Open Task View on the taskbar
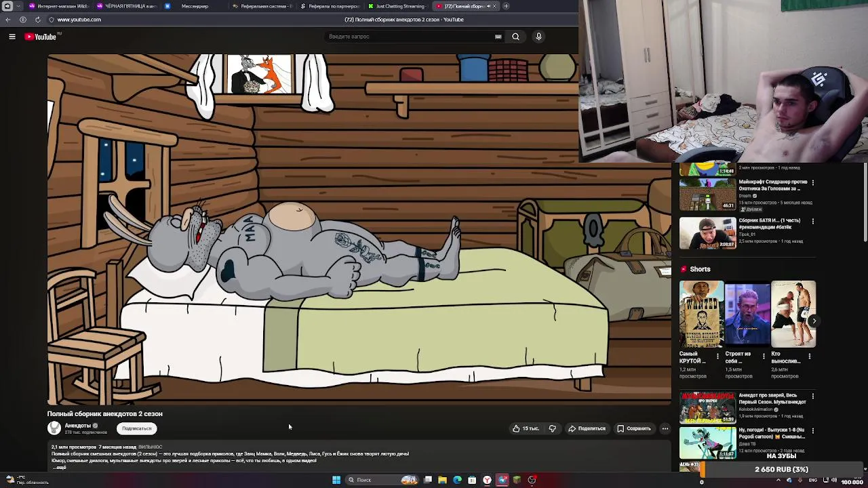 tap(428, 480)
